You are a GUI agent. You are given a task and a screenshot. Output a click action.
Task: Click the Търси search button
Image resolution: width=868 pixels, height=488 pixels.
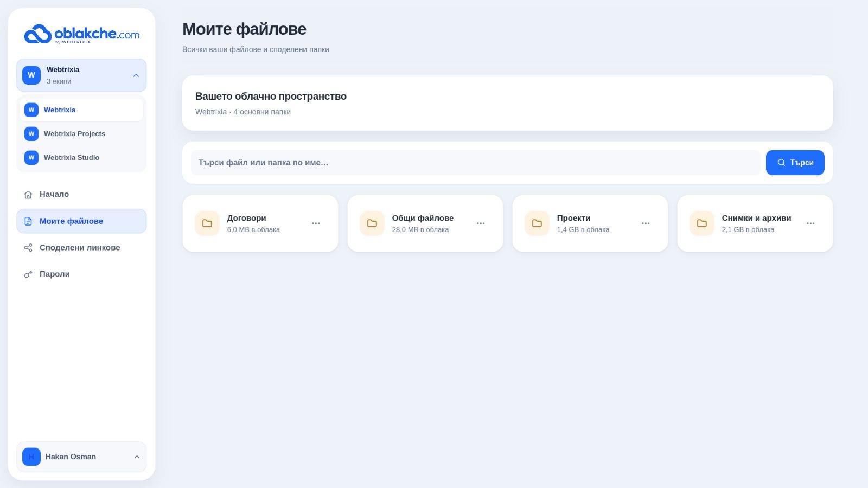point(795,163)
